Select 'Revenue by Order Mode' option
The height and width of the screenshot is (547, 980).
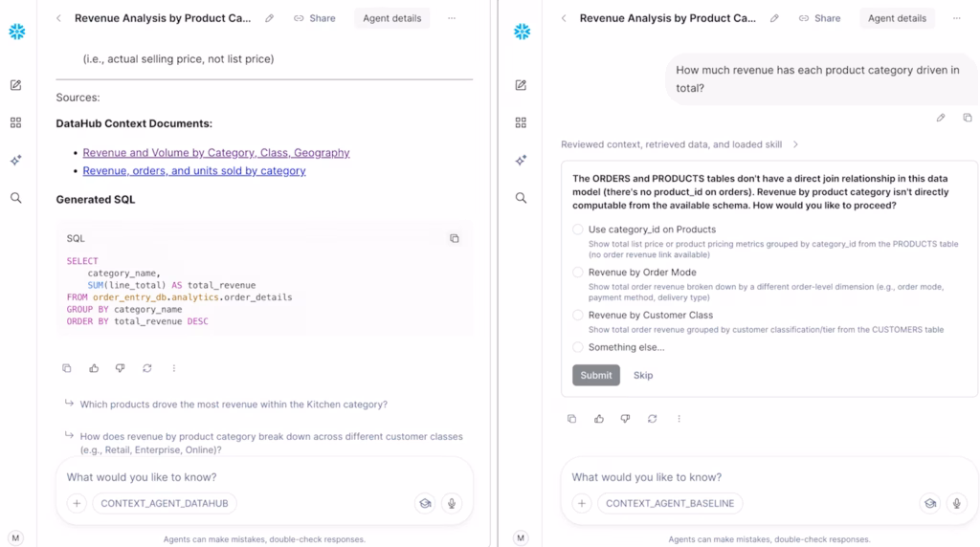(577, 273)
